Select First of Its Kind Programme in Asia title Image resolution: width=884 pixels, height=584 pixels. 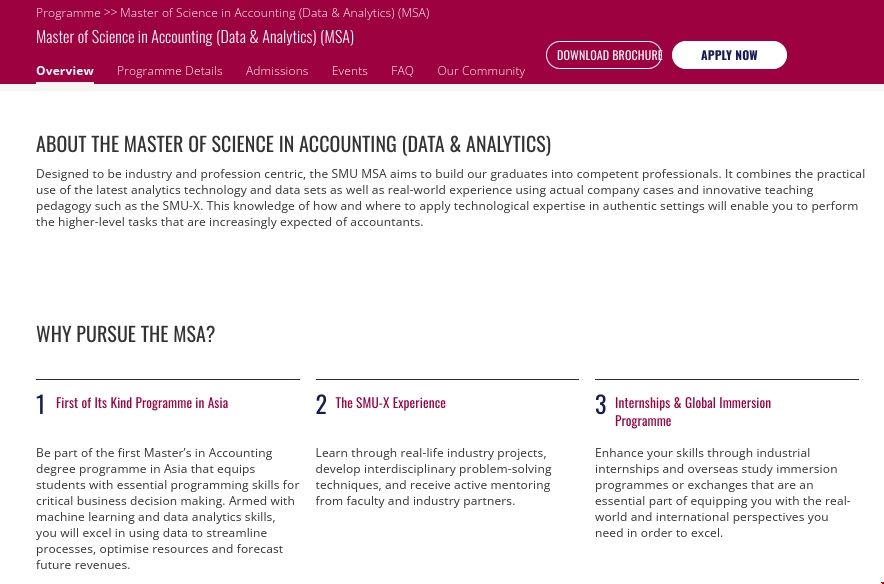[x=142, y=403]
